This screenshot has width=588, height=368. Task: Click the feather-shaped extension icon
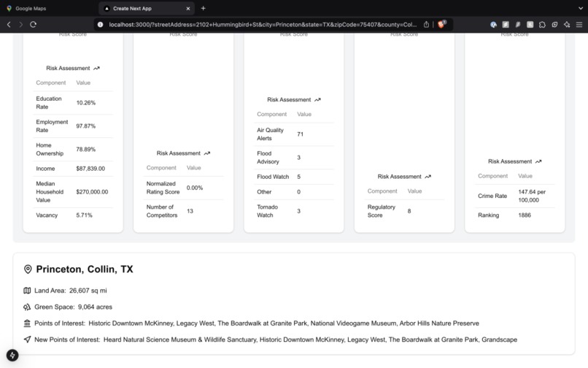tap(518, 24)
